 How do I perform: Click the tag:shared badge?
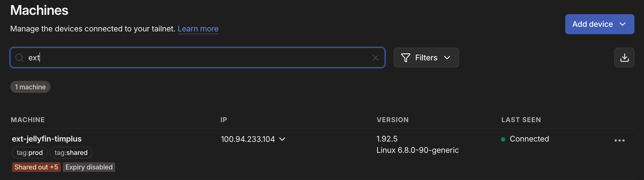[71, 152]
